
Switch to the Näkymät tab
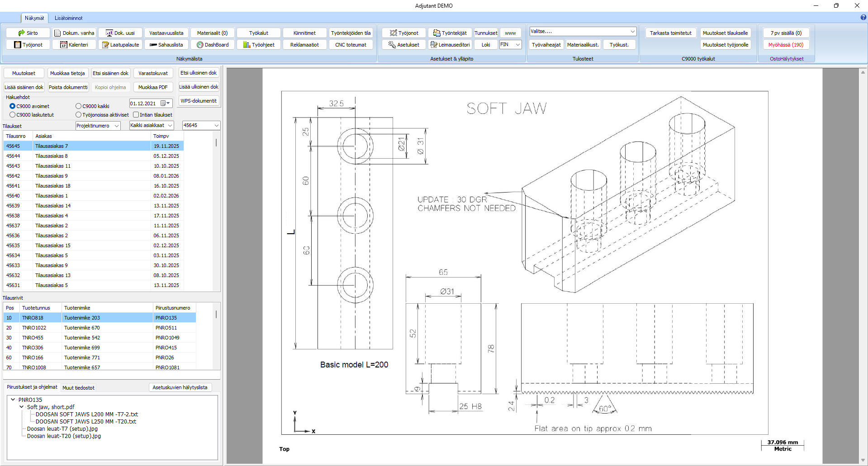point(34,18)
